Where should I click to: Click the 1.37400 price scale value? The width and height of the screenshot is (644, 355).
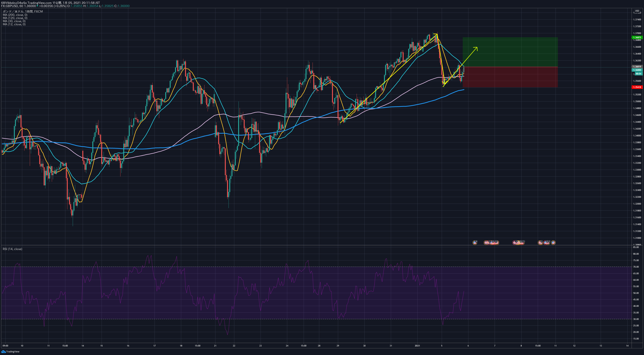tap(637, 19)
